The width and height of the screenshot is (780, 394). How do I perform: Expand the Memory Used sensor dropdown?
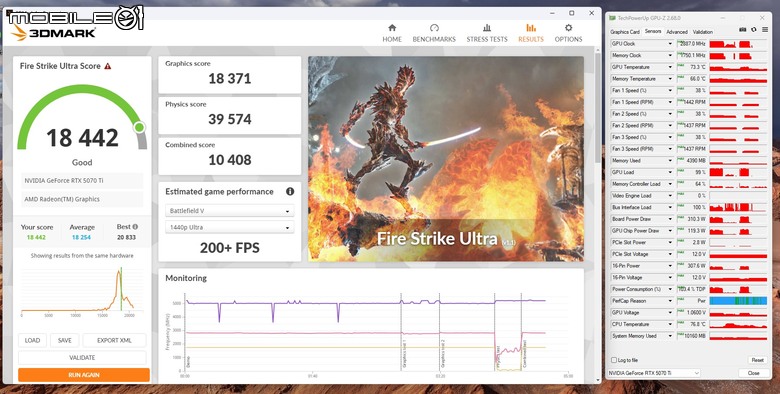point(670,161)
